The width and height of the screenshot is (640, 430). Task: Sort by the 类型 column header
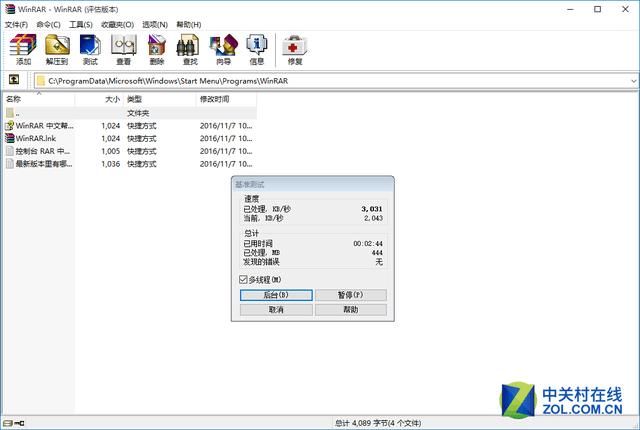[160, 99]
